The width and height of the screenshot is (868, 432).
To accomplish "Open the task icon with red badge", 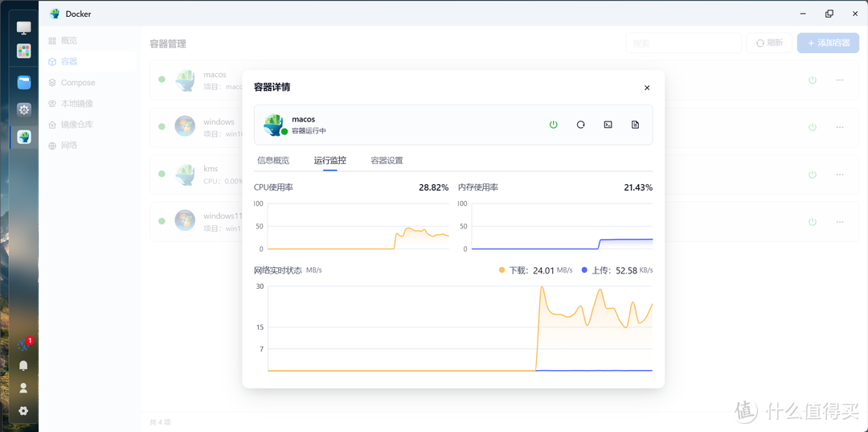I will (x=23, y=344).
